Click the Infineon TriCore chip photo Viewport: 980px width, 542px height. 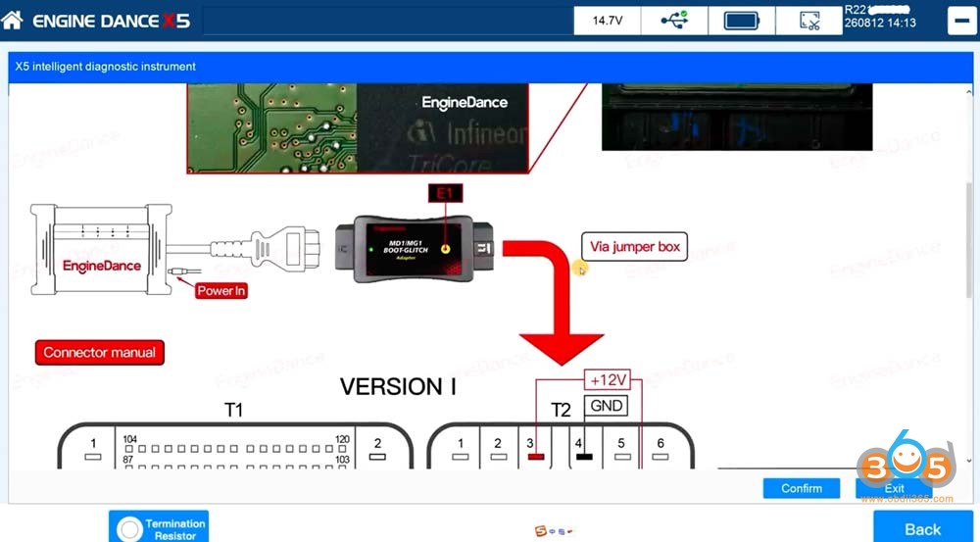tap(358, 128)
